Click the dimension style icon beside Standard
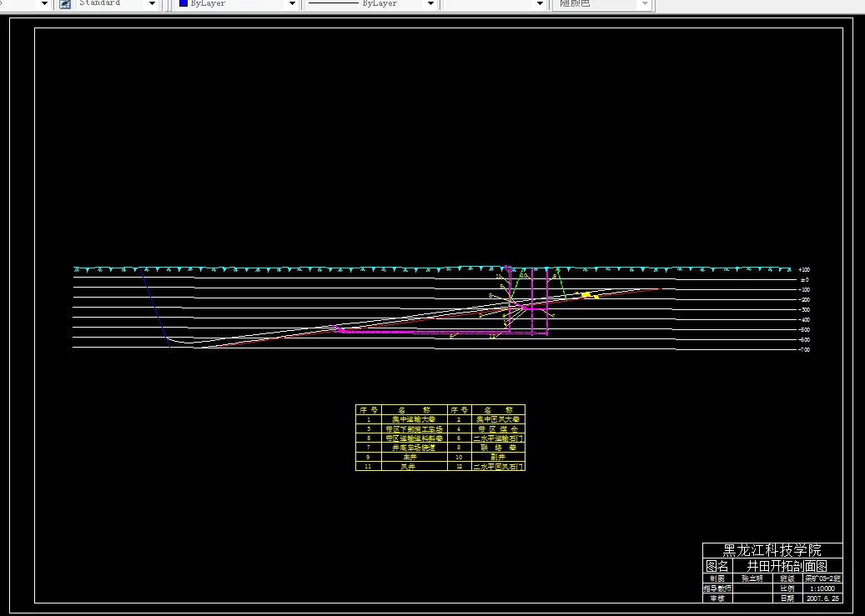This screenshot has height=616, width=865. tap(64, 4)
